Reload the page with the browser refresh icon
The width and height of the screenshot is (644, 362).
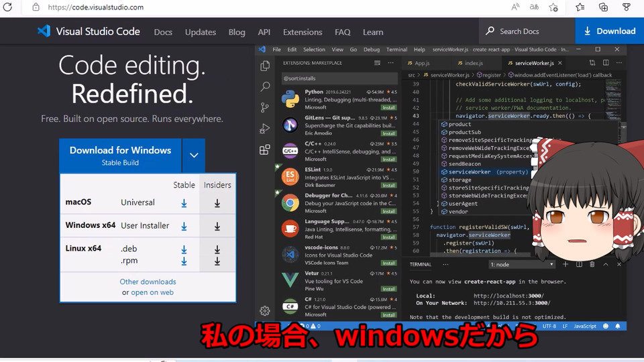coord(7,7)
